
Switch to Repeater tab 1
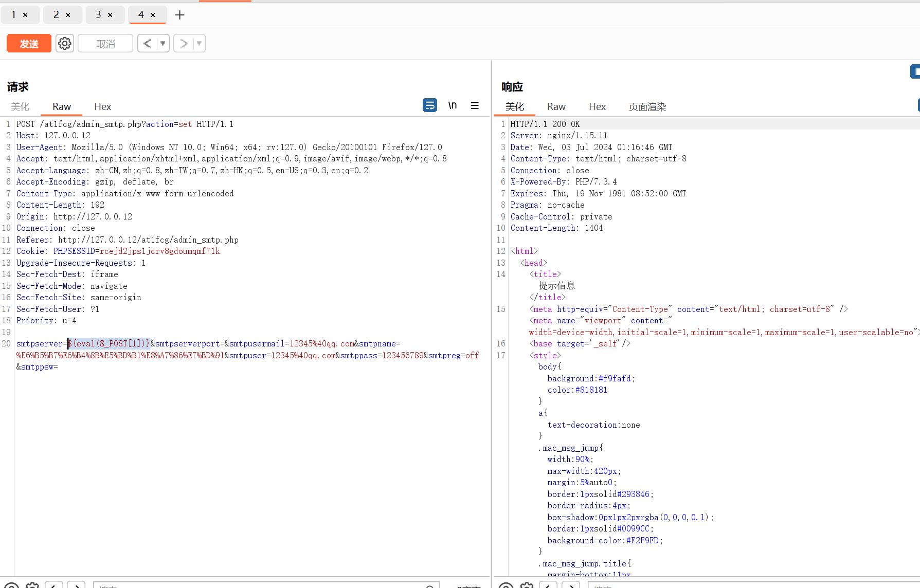[13, 15]
